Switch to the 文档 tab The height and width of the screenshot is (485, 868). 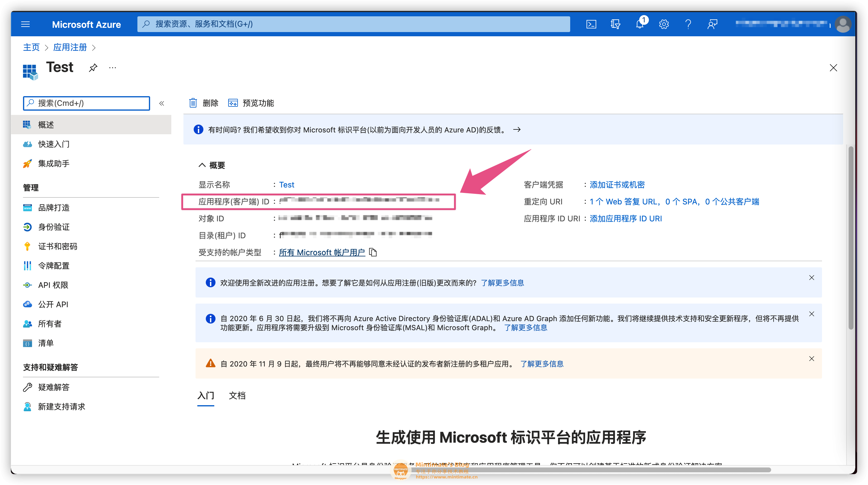[237, 395]
